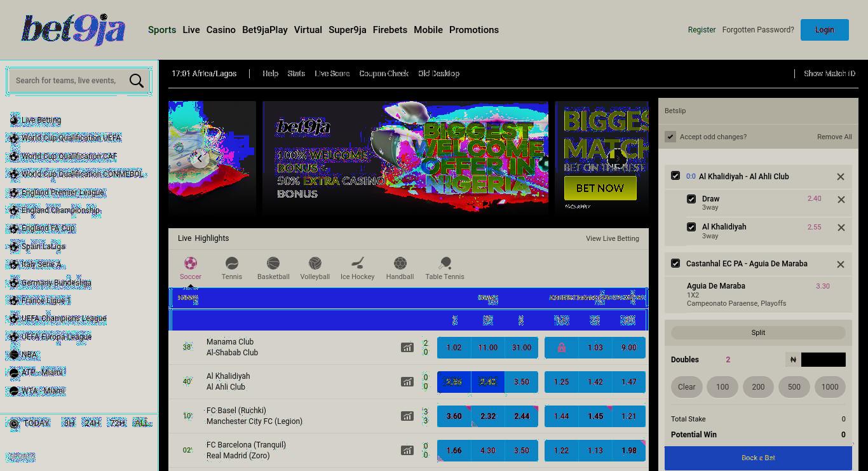Select the Basketball sport icon
The width and height of the screenshot is (868, 471).
coord(273,268)
